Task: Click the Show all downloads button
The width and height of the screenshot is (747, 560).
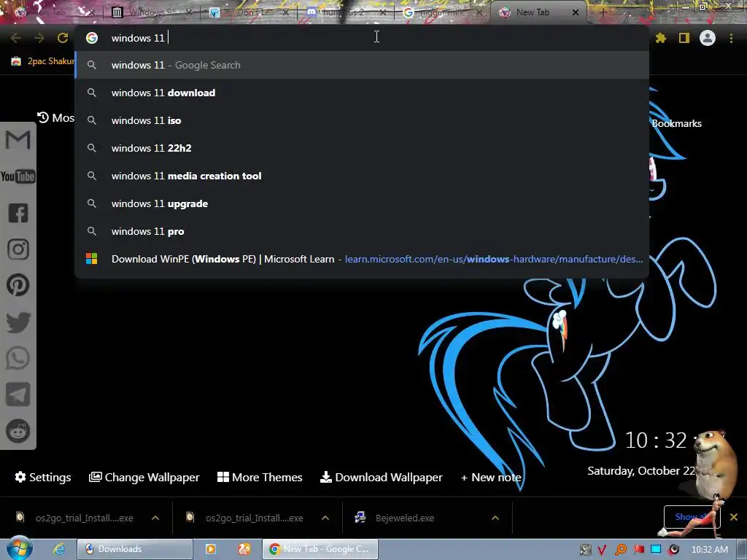Action: click(x=692, y=517)
